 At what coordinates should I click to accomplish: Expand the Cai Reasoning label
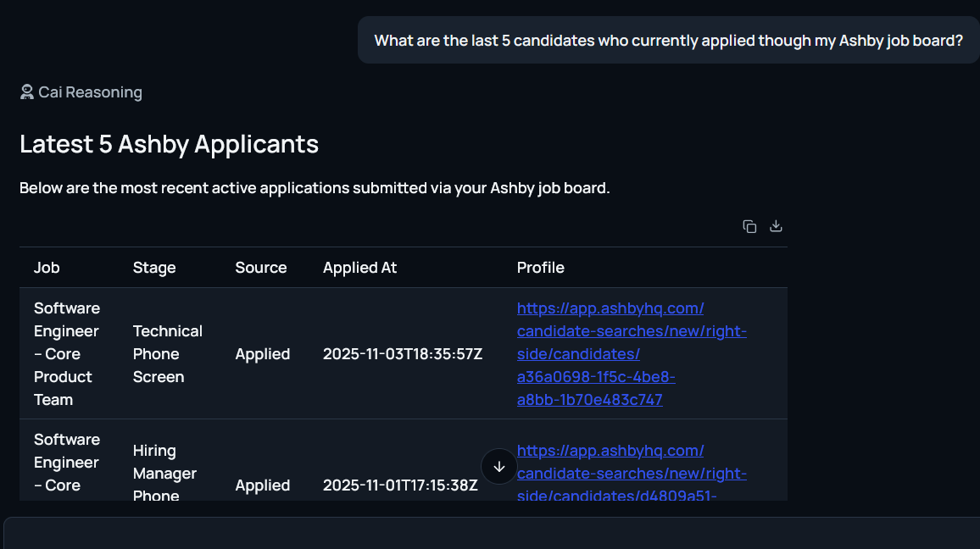coord(90,92)
